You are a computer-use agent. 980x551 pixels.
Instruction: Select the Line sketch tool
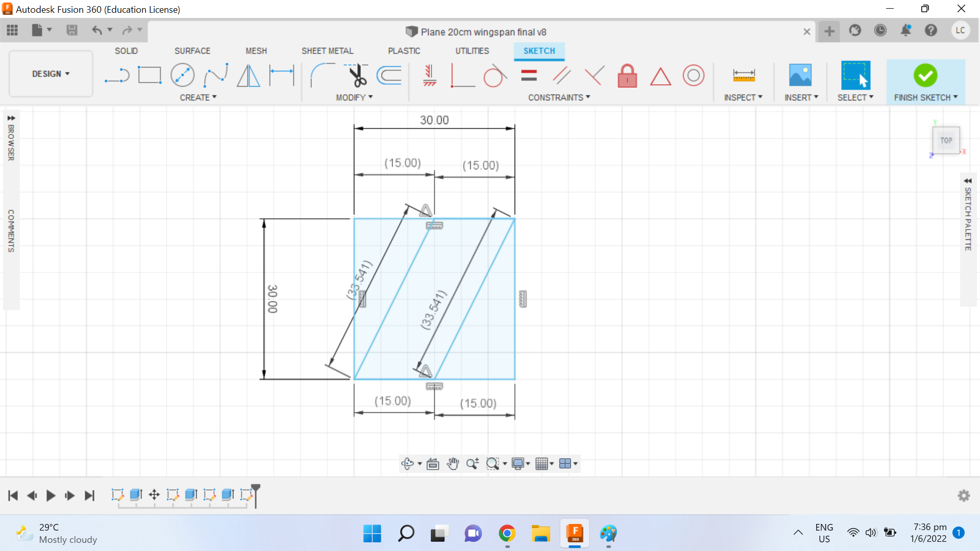click(117, 75)
